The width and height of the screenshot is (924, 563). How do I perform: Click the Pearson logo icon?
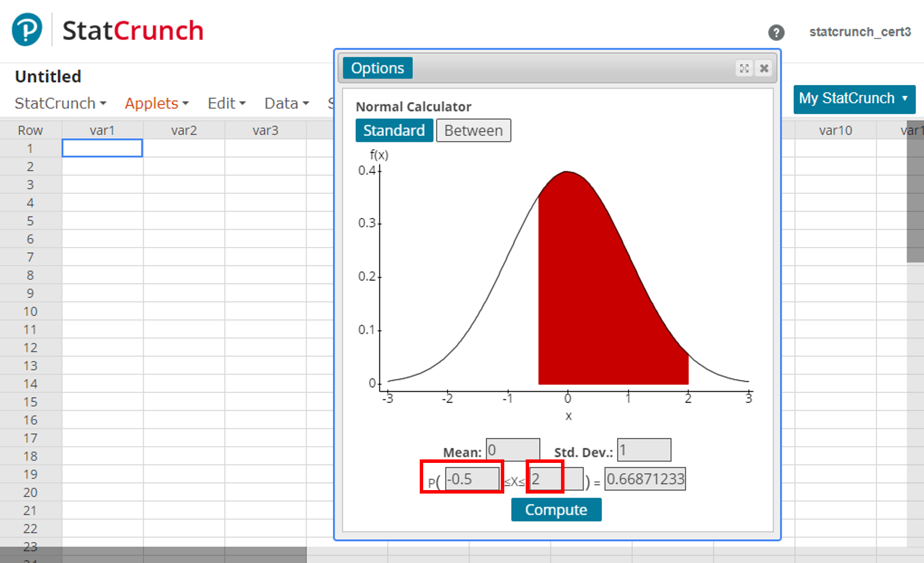[27, 30]
